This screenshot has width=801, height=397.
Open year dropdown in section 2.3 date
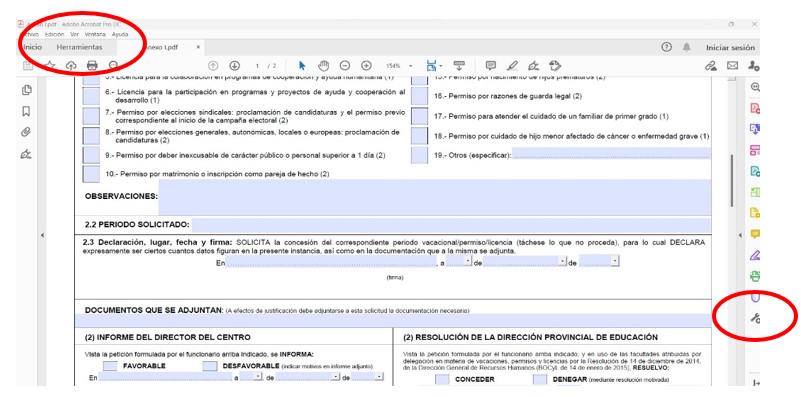(615, 262)
